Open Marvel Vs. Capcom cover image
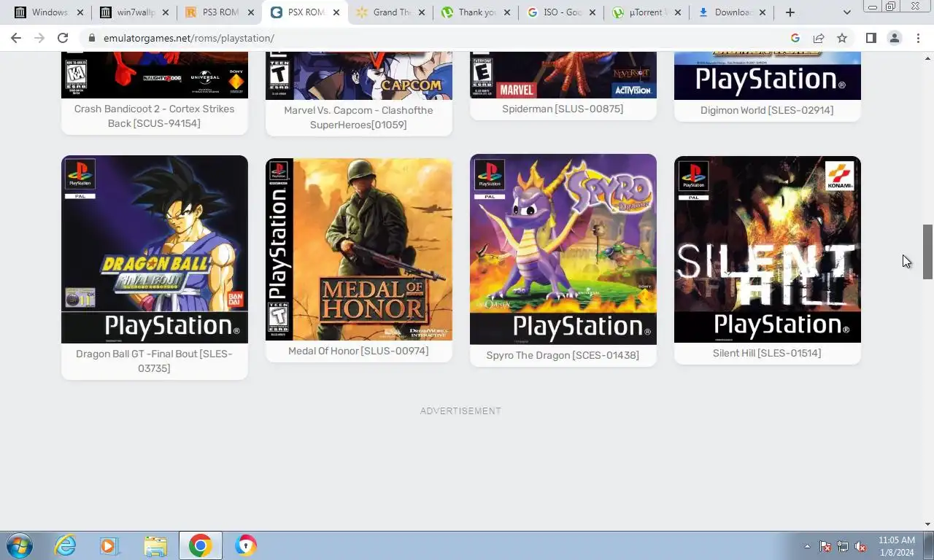 tap(359, 75)
